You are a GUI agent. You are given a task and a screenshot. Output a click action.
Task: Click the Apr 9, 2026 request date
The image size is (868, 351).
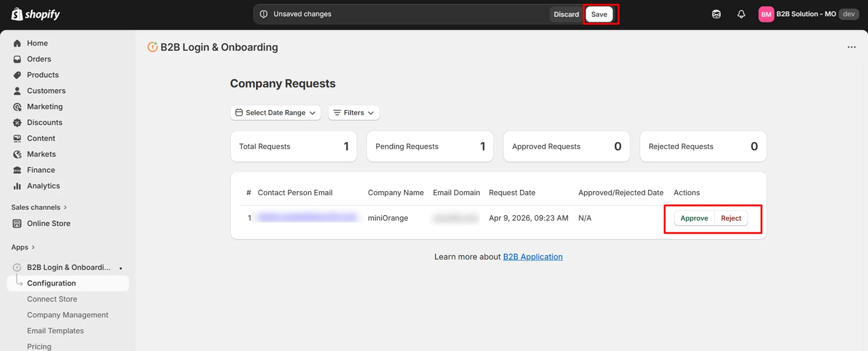(x=529, y=218)
